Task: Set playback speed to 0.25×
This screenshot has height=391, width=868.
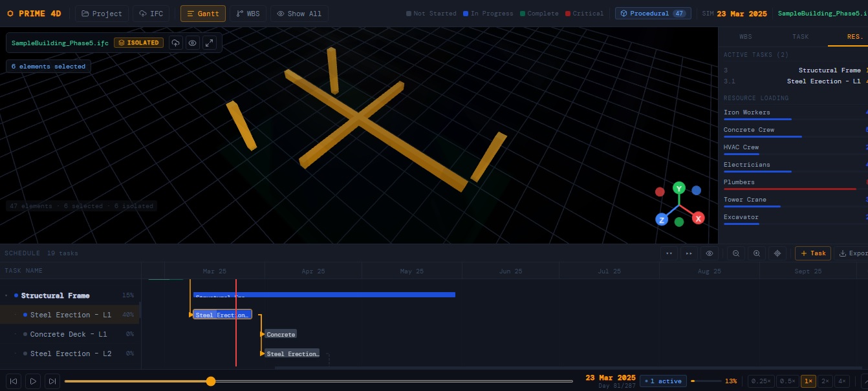Action: (761, 381)
